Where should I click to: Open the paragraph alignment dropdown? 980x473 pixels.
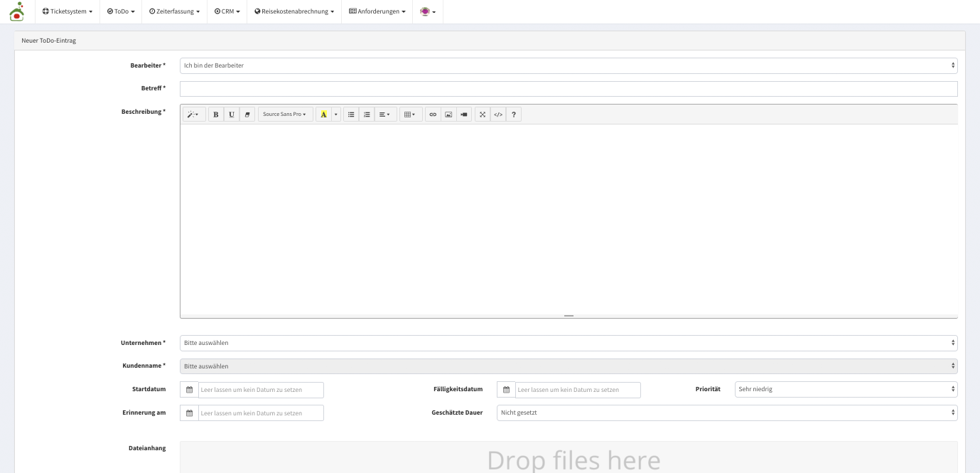coord(385,114)
